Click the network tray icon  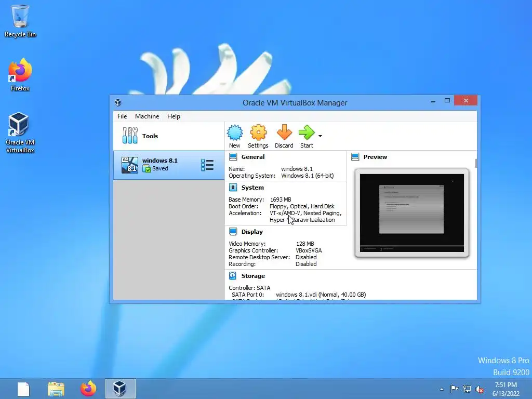(467, 389)
